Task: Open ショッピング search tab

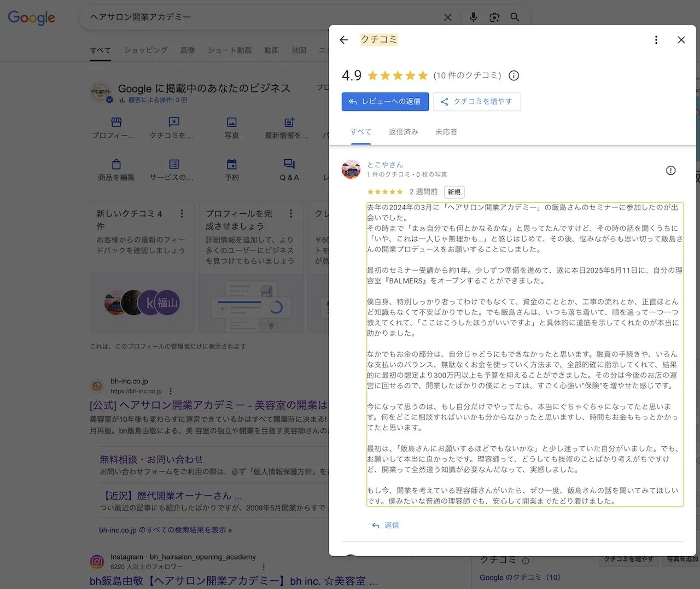Action: pyautogui.click(x=145, y=50)
